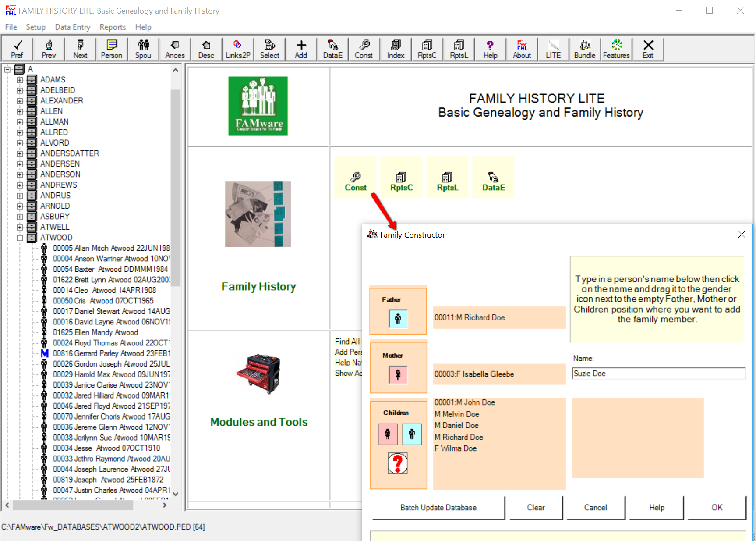The height and width of the screenshot is (541, 756).
Task: Click Children male (blue) gender icon
Action: (x=412, y=434)
